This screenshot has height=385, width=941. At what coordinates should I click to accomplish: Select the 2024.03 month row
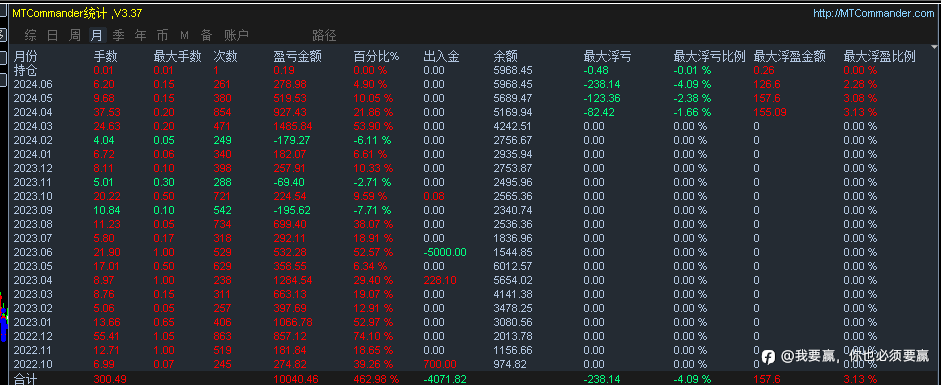click(x=470, y=126)
